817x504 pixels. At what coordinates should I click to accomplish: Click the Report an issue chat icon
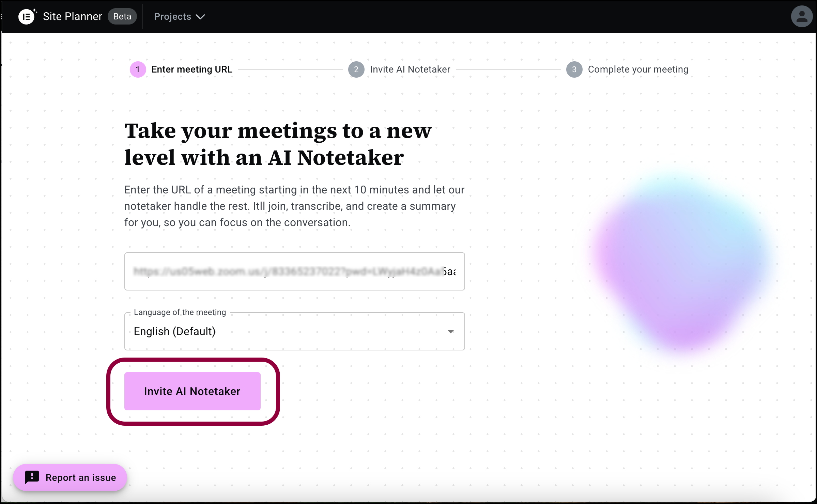click(32, 477)
